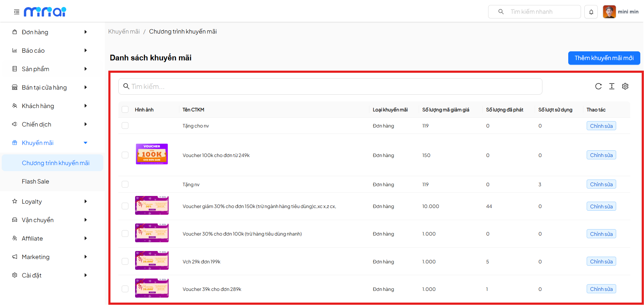Click the Cài đặt gear icon in sidebar

(x=15, y=275)
